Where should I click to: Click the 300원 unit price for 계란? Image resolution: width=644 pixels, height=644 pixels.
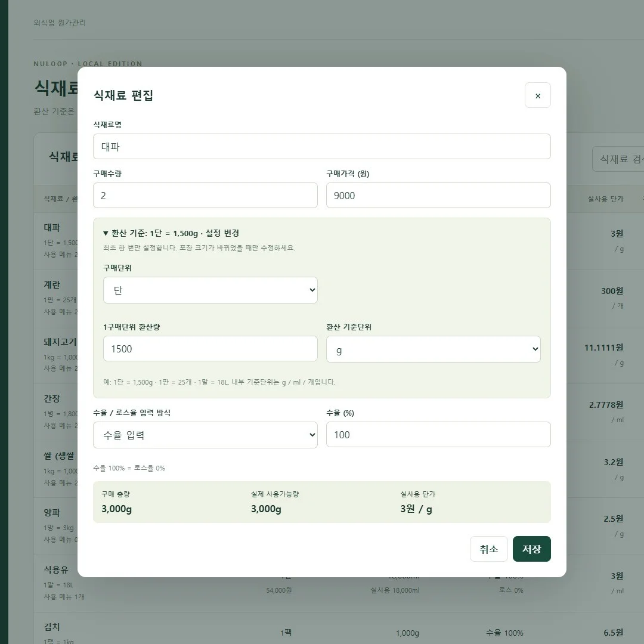click(x=612, y=291)
